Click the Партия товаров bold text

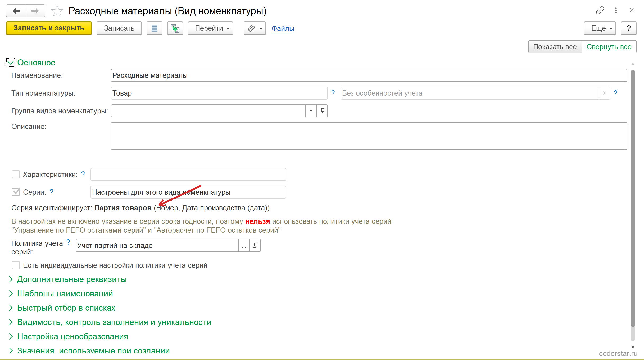123,208
